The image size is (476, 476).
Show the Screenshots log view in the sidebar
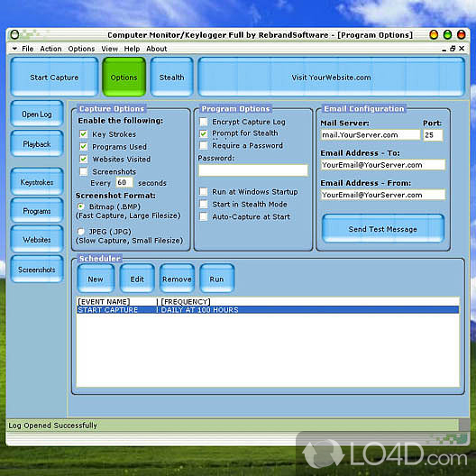tap(37, 270)
